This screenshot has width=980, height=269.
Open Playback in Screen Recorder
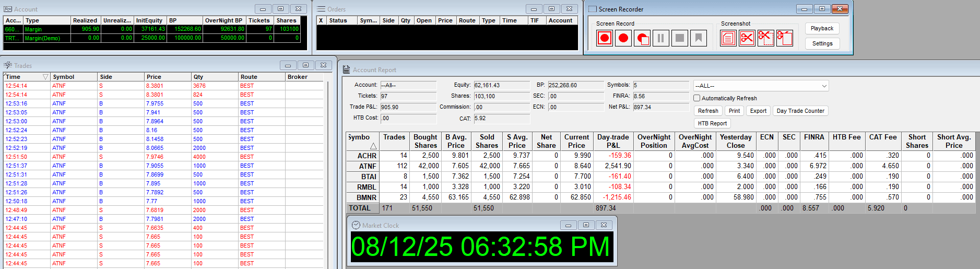(822, 28)
